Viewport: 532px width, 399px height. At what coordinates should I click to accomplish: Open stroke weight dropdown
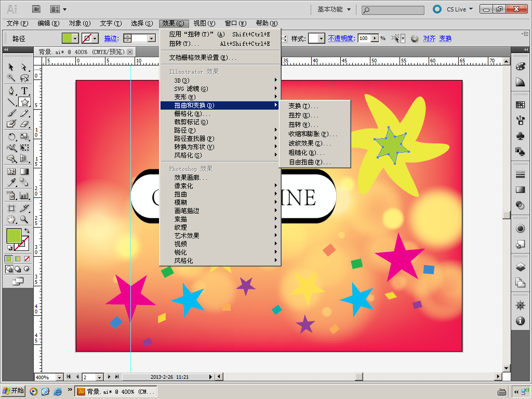coord(152,38)
